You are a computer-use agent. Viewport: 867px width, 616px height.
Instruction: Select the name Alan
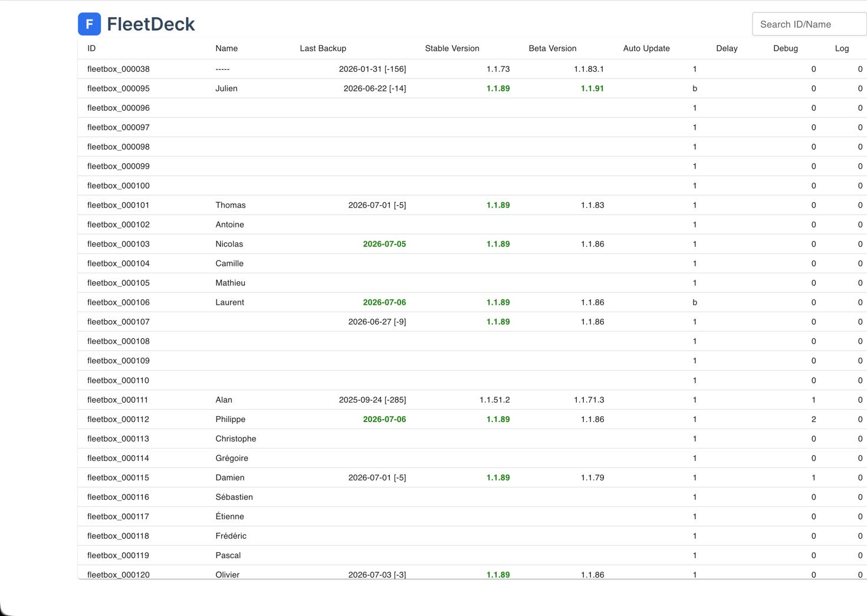click(224, 400)
